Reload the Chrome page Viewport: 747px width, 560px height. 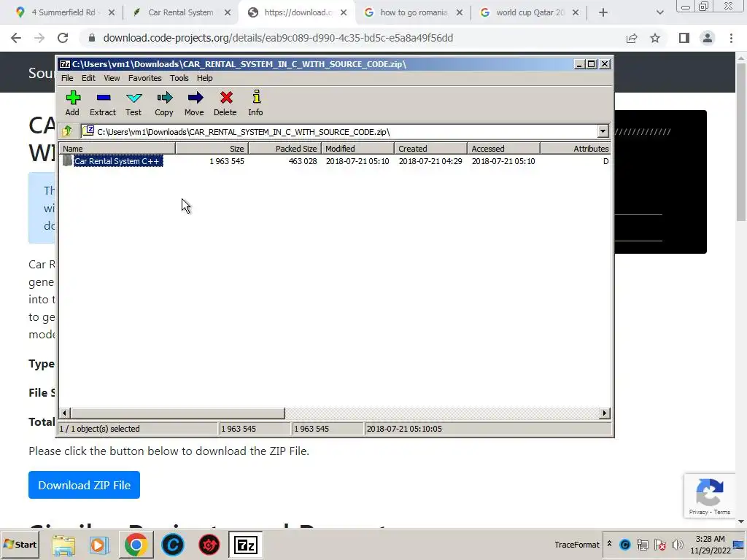click(x=63, y=38)
